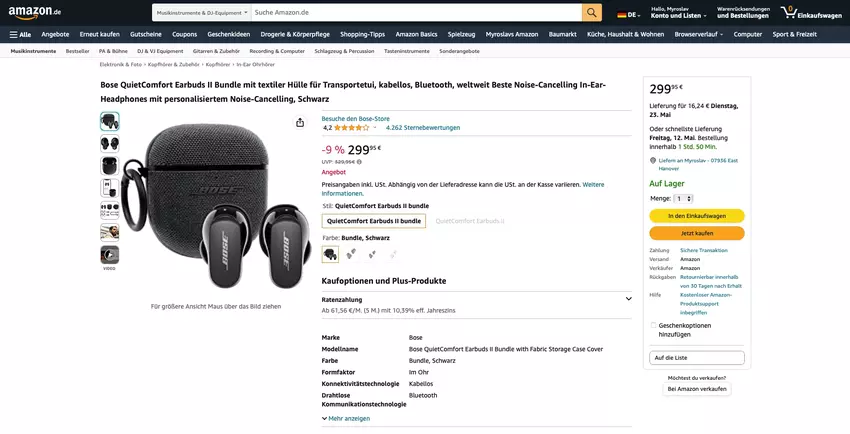Click the Jetzt kaufen button

click(697, 233)
